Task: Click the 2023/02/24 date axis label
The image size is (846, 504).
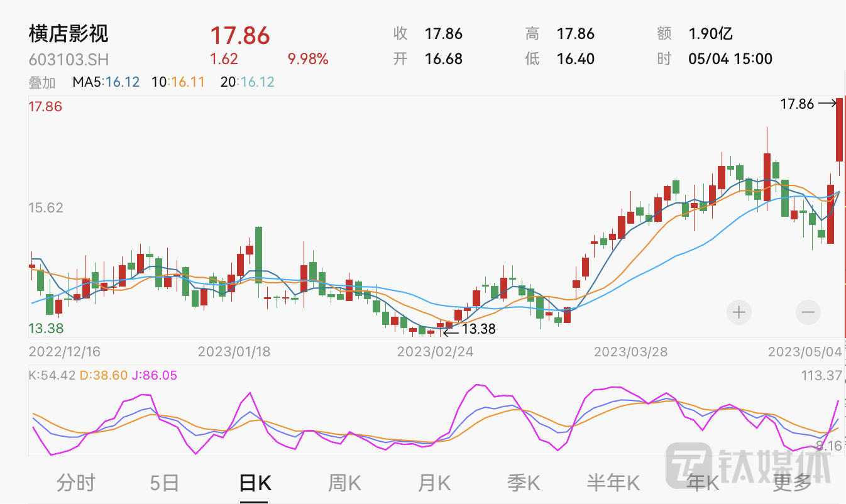Action: (435, 351)
